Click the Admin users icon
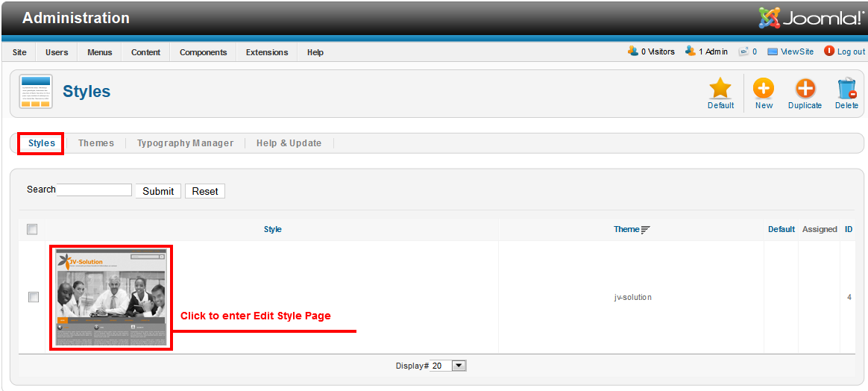 pyautogui.click(x=691, y=51)
